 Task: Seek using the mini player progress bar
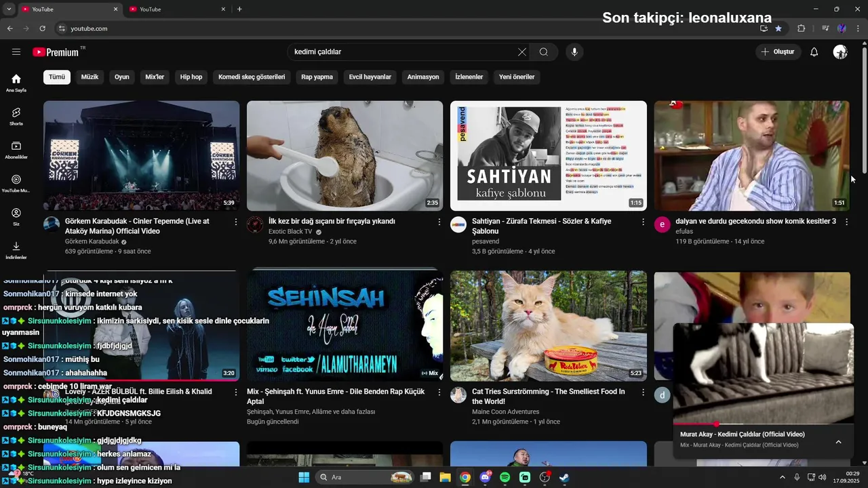(x=764, y=424)
